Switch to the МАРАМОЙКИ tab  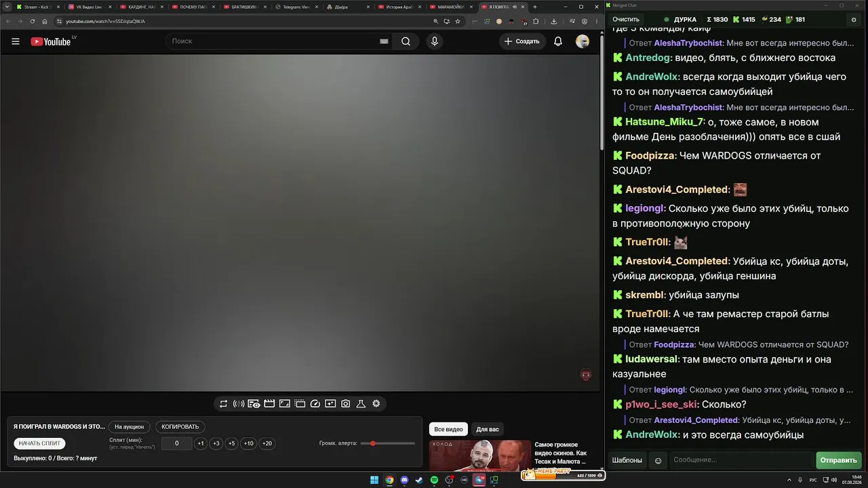tap(452, 7)
